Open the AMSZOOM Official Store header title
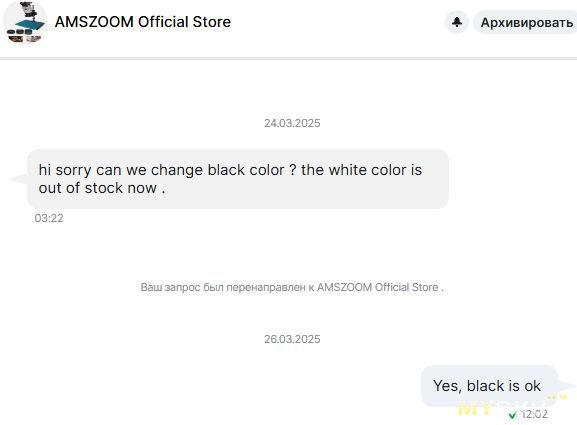The image size is (577, 425). click(x=143, y=22)
